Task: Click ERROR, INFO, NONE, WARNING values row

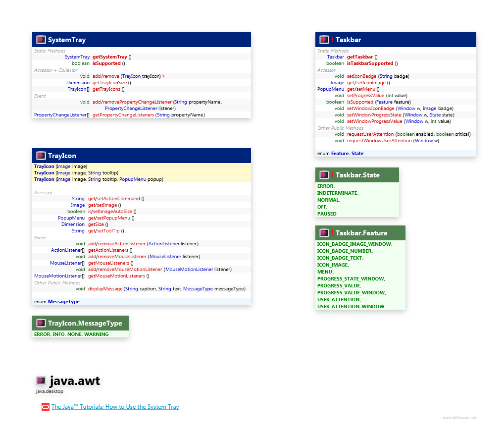Action: pos(71,334)
